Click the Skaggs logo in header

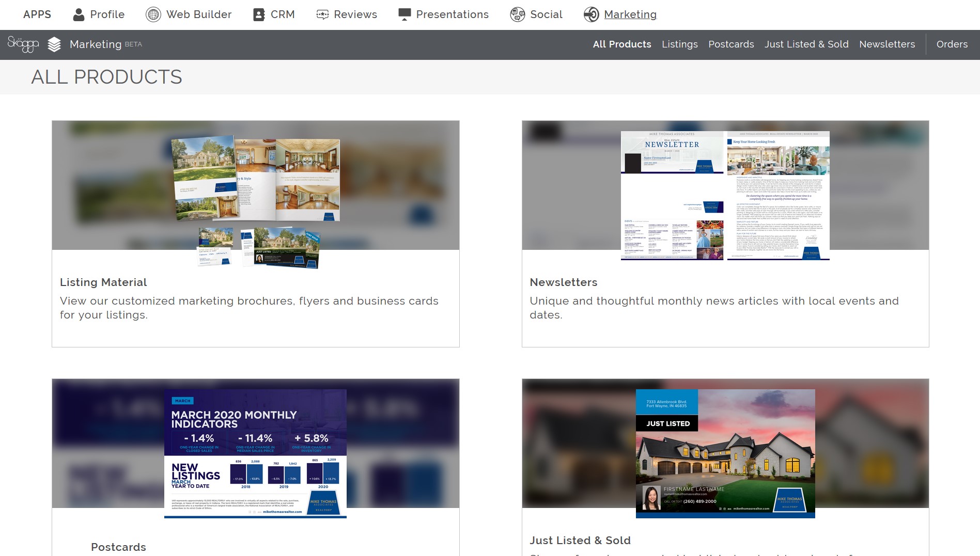point(23,44)
